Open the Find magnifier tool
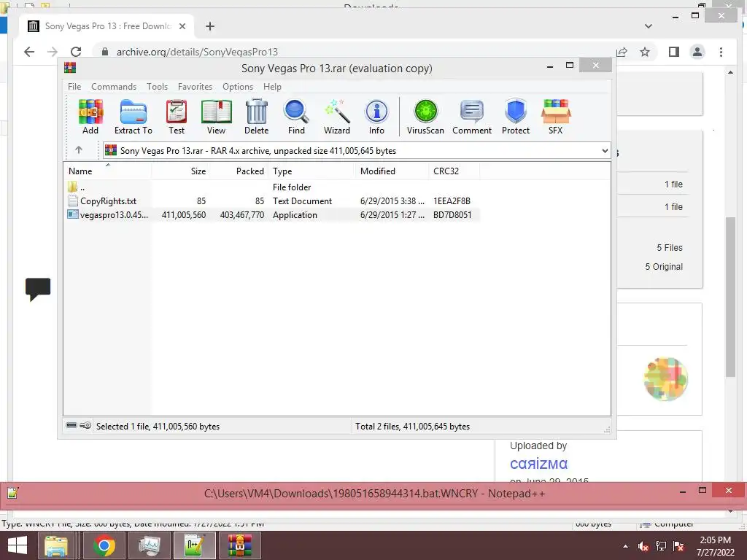The height and width of the screenshot is (560, 747). 296,117
